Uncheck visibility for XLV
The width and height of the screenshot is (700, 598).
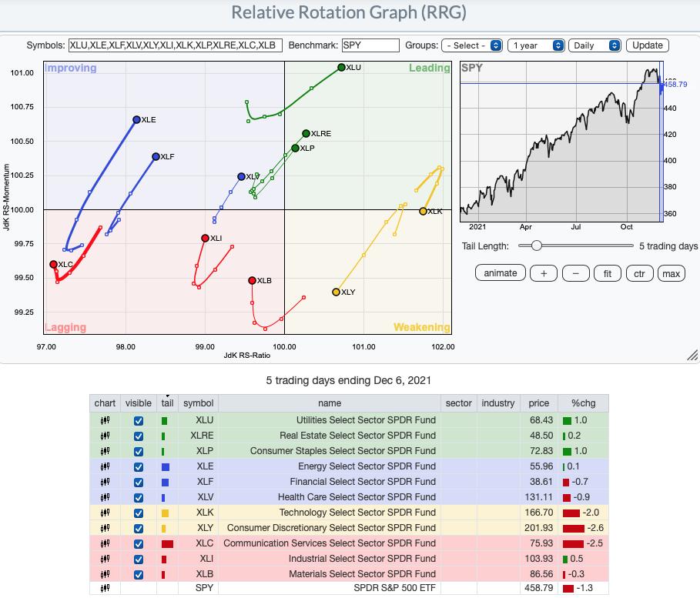[139, 498]
